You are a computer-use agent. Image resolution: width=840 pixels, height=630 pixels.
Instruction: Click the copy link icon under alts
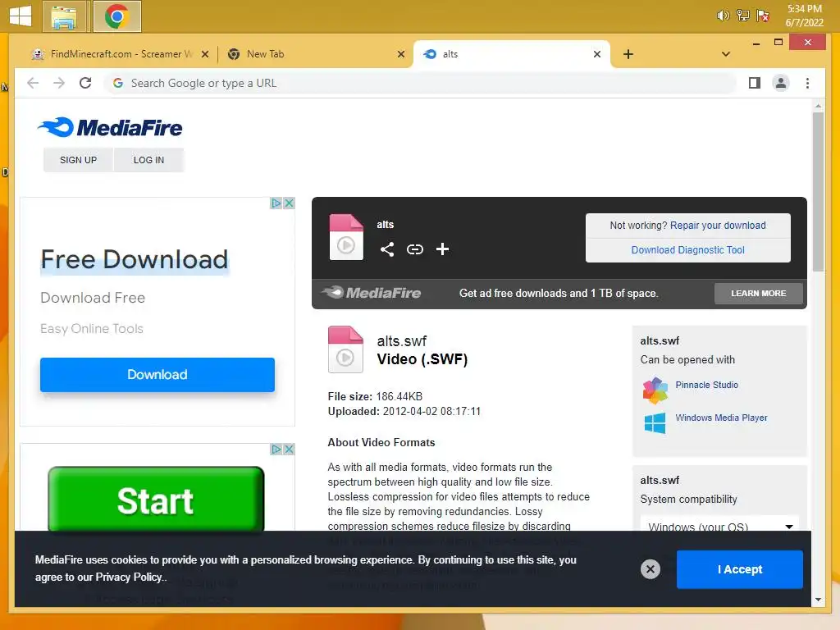[x=414, y=249]
